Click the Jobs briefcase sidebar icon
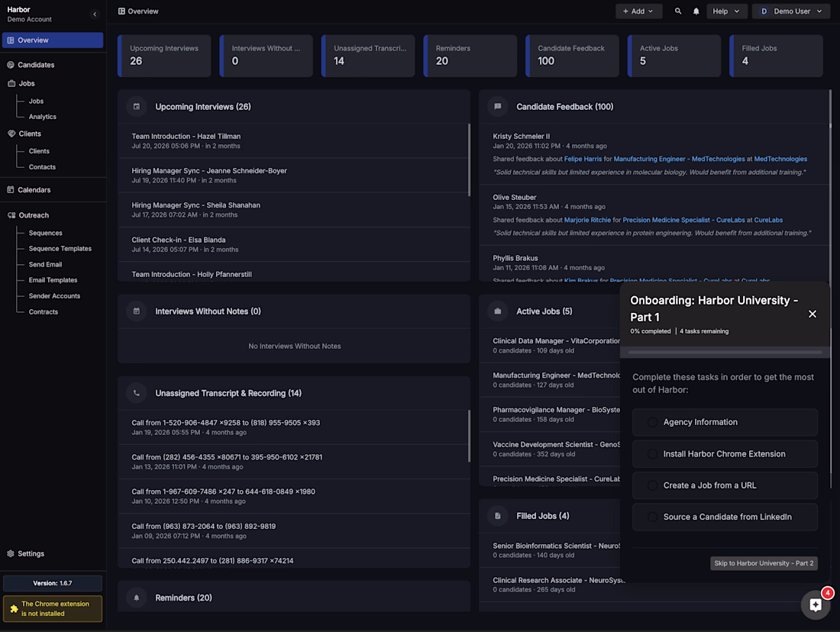The image size is (840, 632). (11, 83)
